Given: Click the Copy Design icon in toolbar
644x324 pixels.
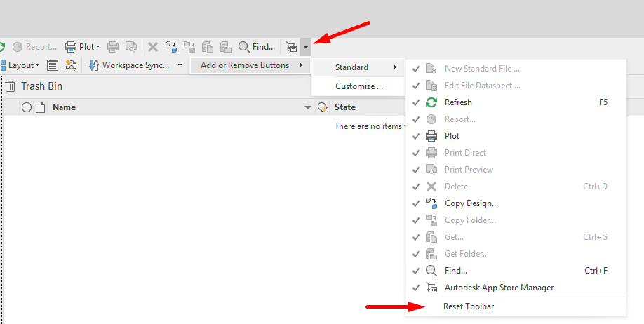Looking at the screenshot, I should (x=171, y=47).
